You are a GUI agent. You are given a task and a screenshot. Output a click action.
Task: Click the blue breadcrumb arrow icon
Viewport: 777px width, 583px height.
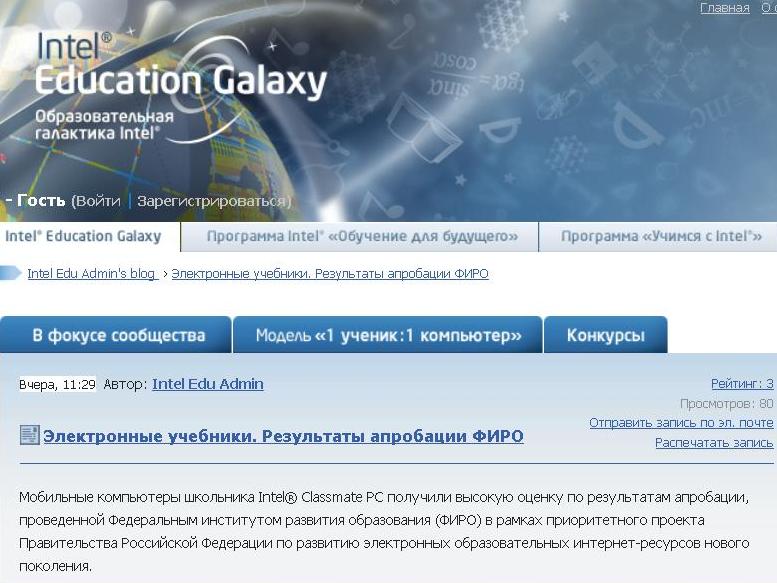10,273
